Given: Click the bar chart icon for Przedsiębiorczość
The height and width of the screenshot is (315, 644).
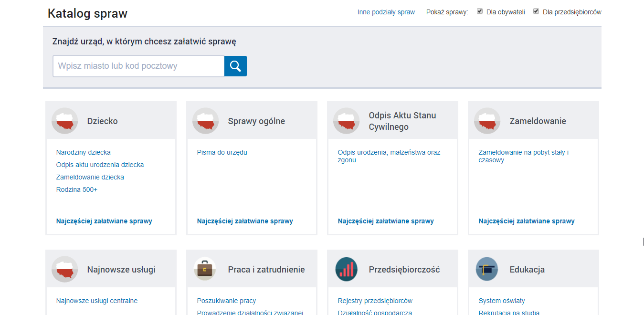Looking at the screenshot, I should 346,269.
